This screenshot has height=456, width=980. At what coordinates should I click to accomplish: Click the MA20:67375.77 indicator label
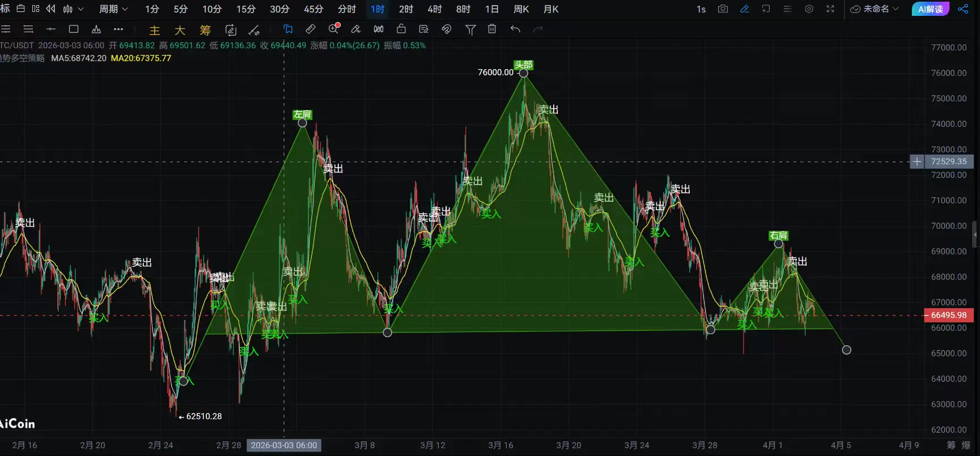(x=141, y=58)
